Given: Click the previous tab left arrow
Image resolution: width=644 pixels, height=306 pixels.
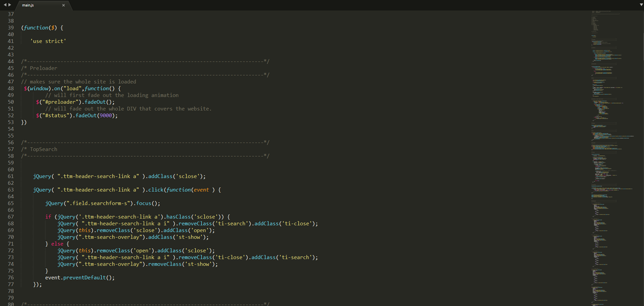Looking at the screenshot, I should (5, 5).
